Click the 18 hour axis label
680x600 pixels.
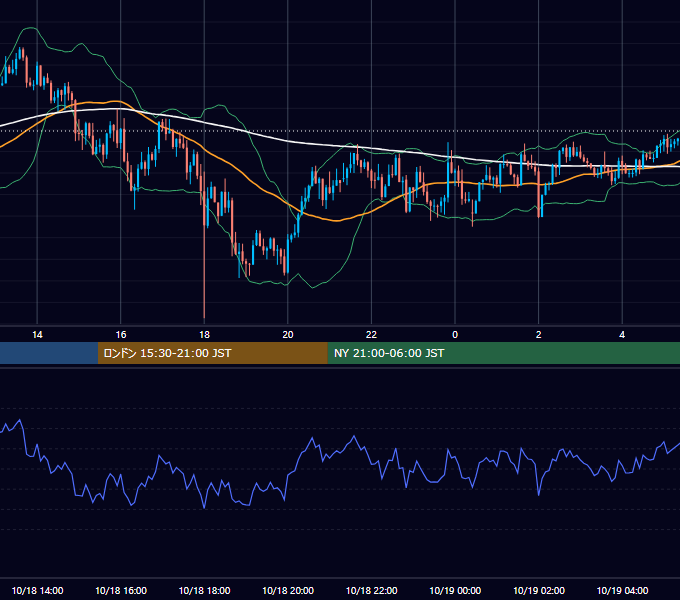(204, 334)
